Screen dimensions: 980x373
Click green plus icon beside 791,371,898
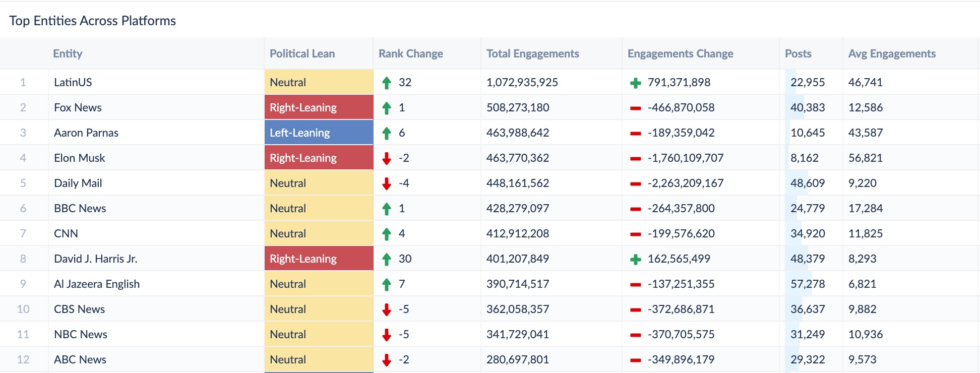636,83
